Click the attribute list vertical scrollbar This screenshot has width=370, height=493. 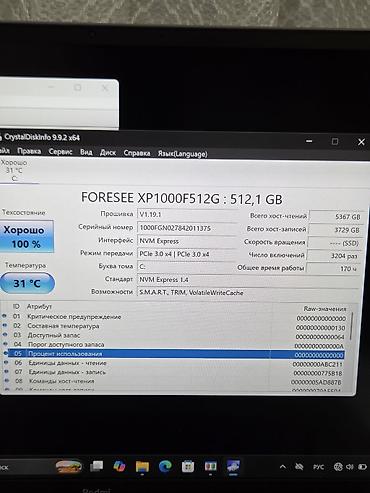(x=350, y=326)
